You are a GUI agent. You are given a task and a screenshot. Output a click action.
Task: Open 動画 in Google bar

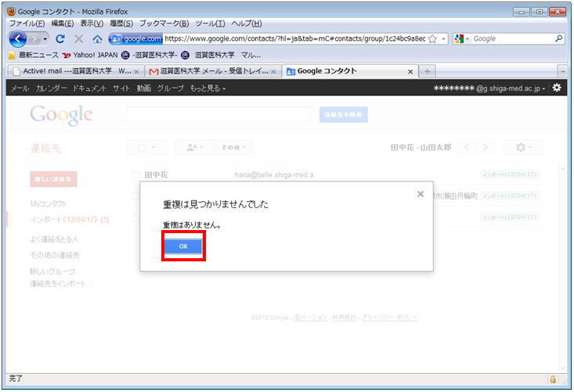144,88
